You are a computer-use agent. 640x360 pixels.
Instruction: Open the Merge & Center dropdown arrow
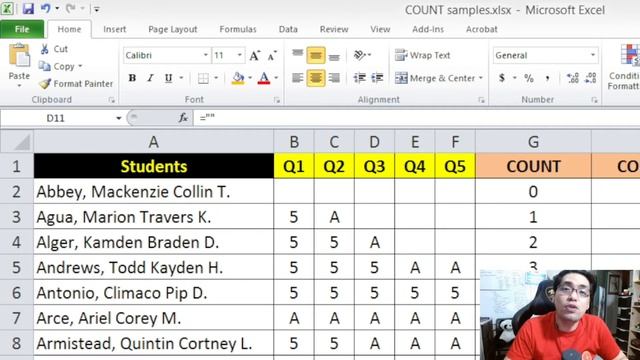pyautogui.click(x=481, y=78)
